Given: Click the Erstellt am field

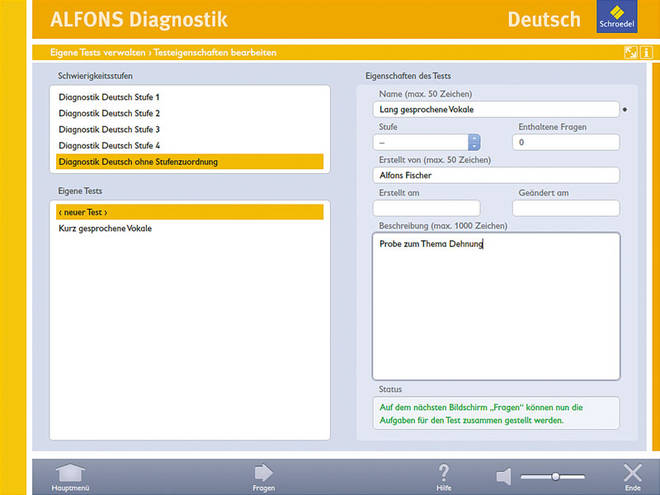Looking at the screenshot, I should tap(426, 208).
